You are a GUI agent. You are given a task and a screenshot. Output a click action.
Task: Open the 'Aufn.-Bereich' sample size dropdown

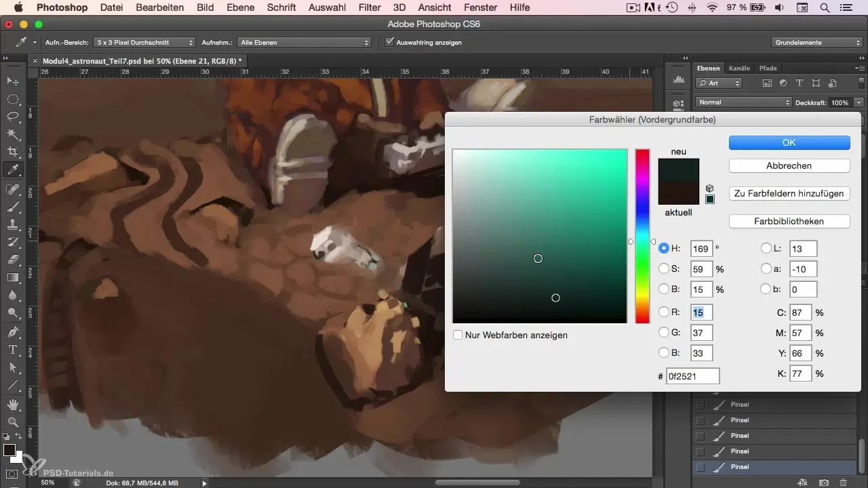[x=144, y=43]
